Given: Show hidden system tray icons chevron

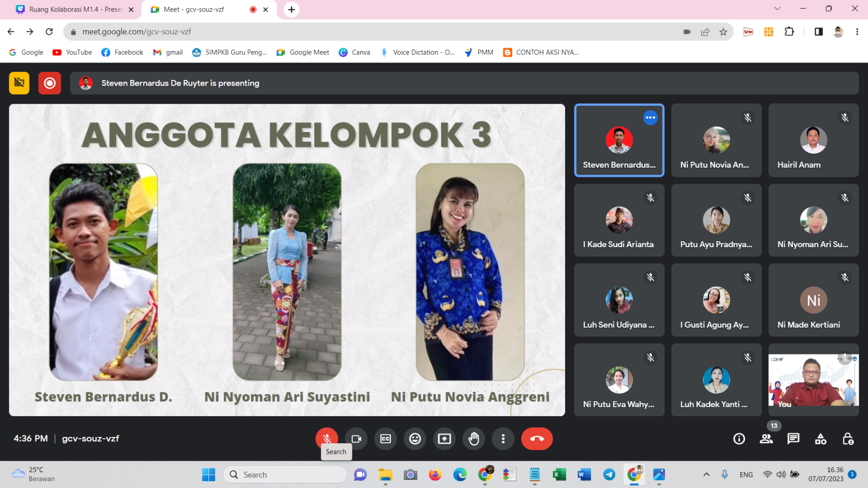Looking at the screenshot, I should point(706,475).
